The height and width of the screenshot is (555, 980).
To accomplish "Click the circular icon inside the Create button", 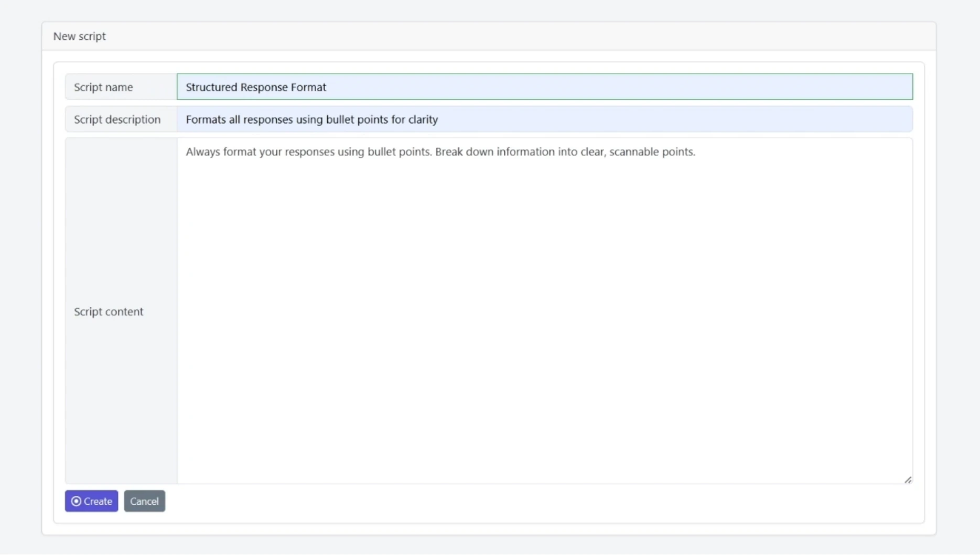I will [x=76, y=501].
